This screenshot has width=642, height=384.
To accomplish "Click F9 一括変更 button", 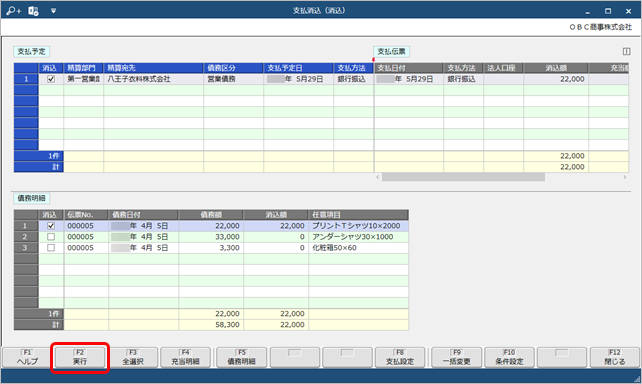I will (x=457, y=357).
